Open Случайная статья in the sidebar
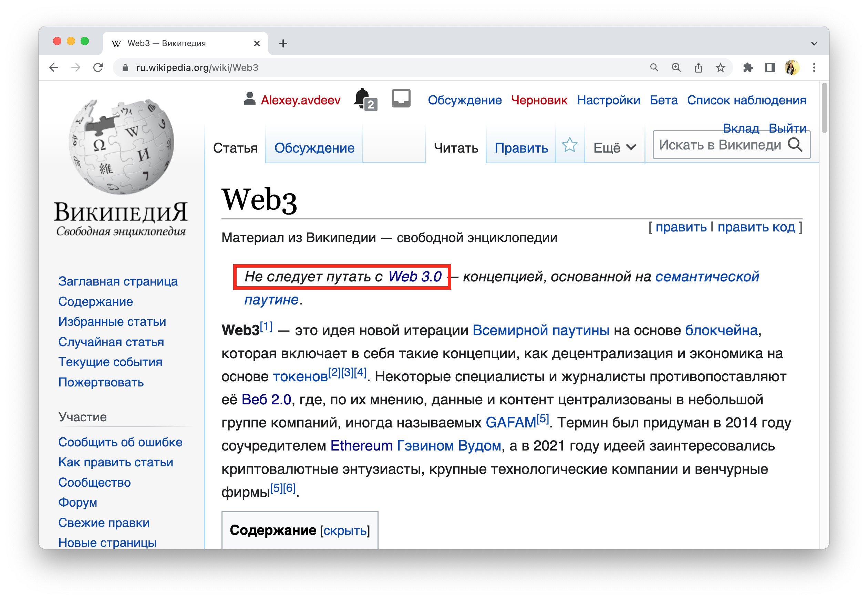The width and height of the screenshot is (868, 600). tap(111, 342)
